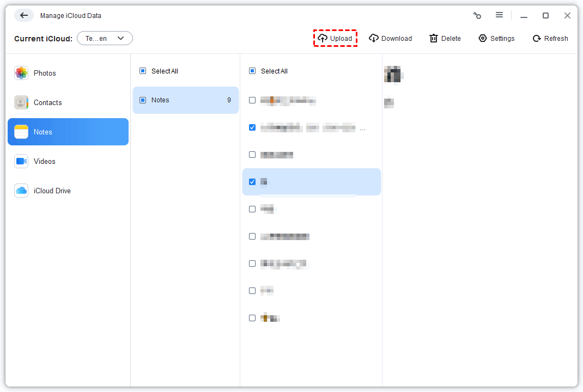The height and width of the screenshot is (392, 583).
Task: Click the Download cloud icon
Action: (x=374, y=38)
